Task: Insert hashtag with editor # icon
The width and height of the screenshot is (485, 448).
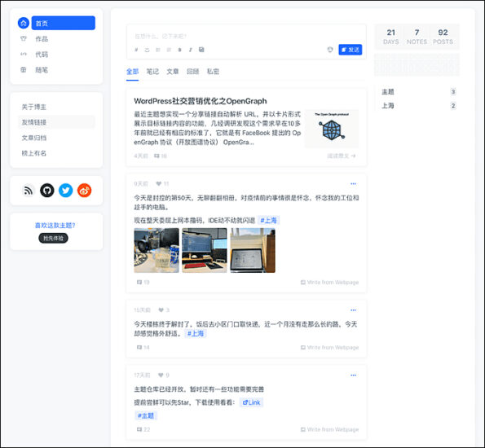Action: point(136,50)
